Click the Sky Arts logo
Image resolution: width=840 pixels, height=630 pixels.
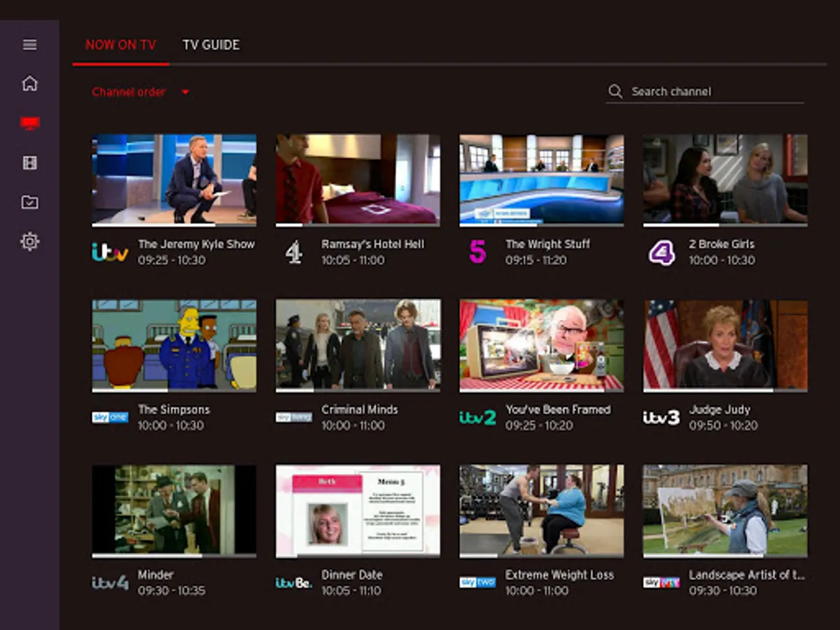coord(661,582)
